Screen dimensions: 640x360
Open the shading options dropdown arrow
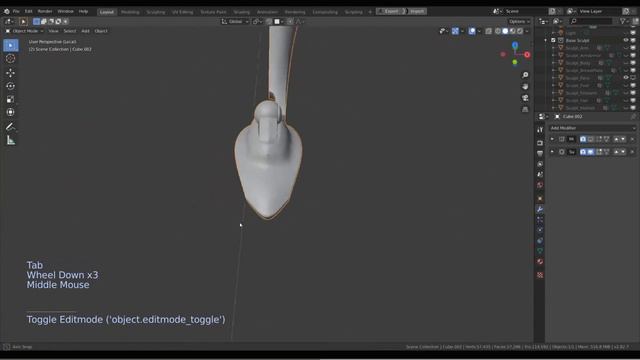point(527,31)
